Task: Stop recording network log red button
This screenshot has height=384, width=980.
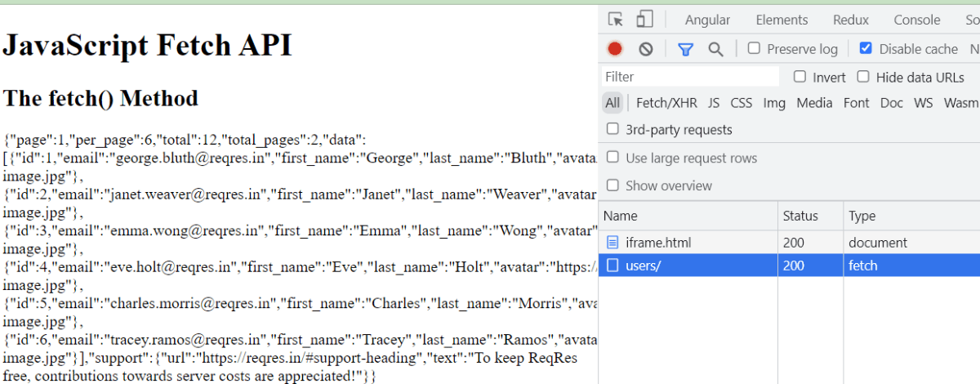Action: coord(615,49)
